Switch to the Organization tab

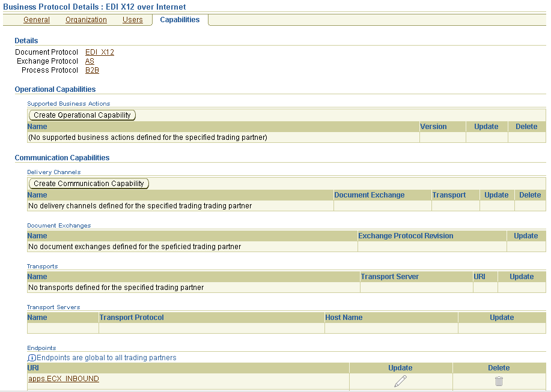[x=86, y=20]
